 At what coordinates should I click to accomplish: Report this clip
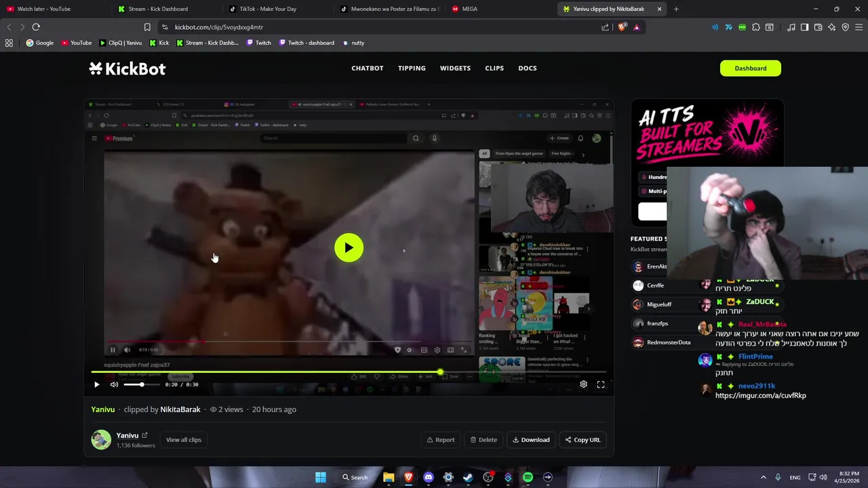tap(441, 440)
